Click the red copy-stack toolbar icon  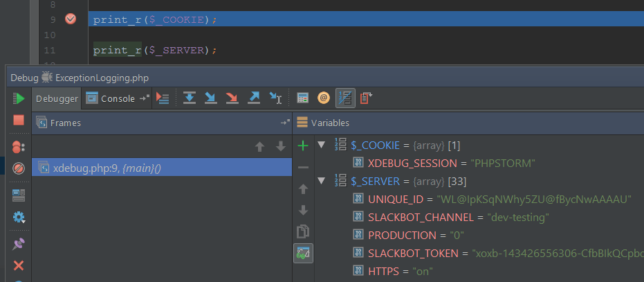[x=366, y=98]
